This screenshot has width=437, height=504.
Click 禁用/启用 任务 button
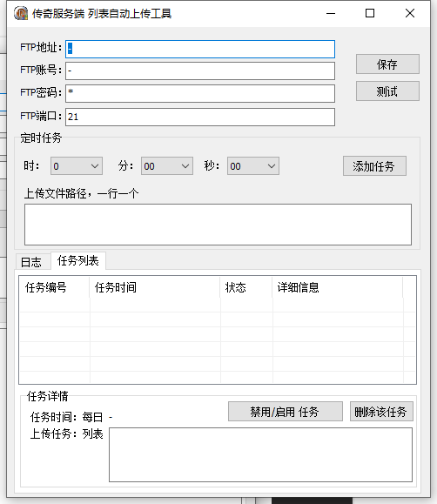[x=286, y=412]
